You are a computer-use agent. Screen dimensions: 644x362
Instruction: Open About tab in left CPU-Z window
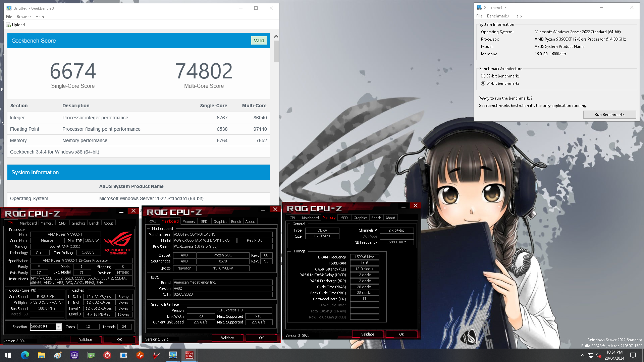click(x=108, y=223)
